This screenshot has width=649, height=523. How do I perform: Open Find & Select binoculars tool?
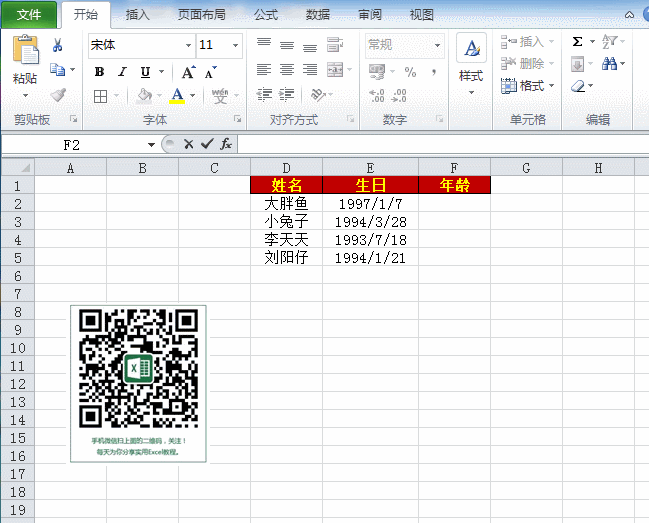pos(611,64)
